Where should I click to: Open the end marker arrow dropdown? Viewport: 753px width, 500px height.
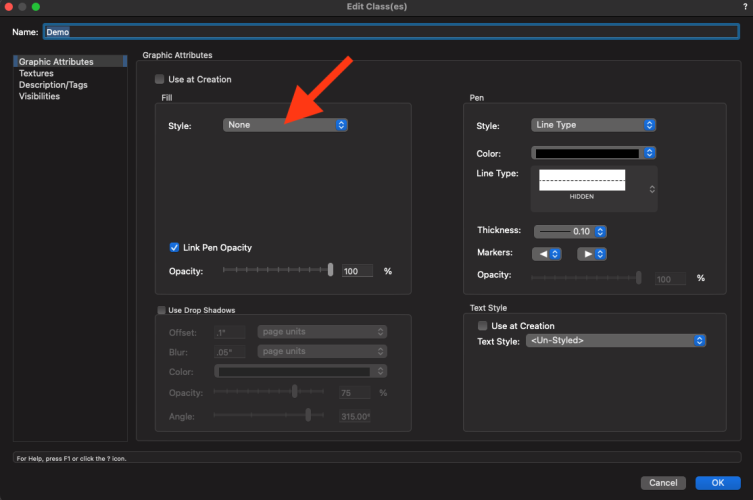(x=592, y=254)
